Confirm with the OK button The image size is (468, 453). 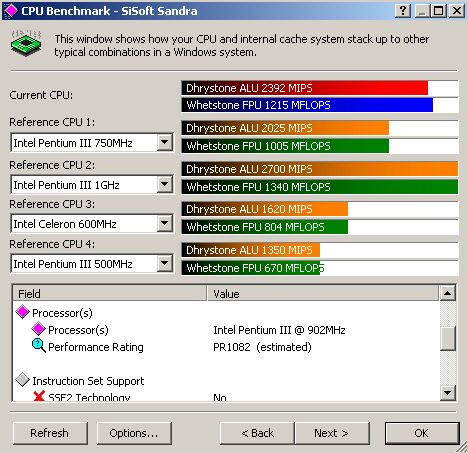coord(422,433)
